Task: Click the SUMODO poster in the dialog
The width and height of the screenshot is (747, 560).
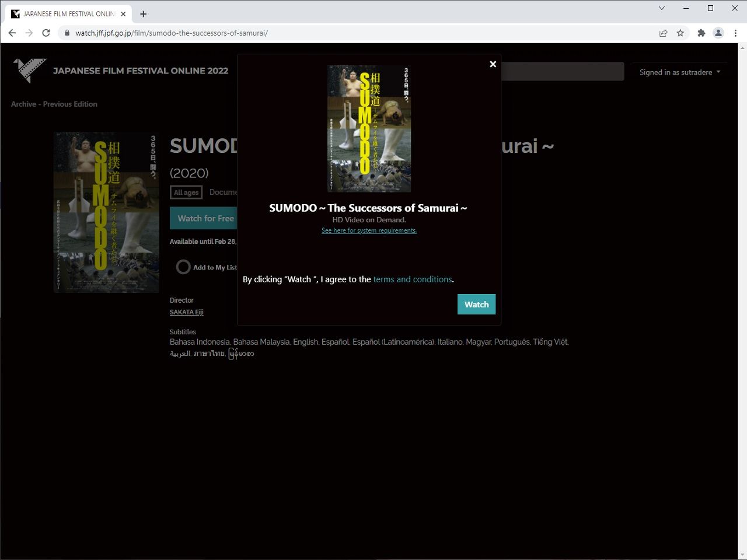Action: pyautogui.click(x=369, y=128)
